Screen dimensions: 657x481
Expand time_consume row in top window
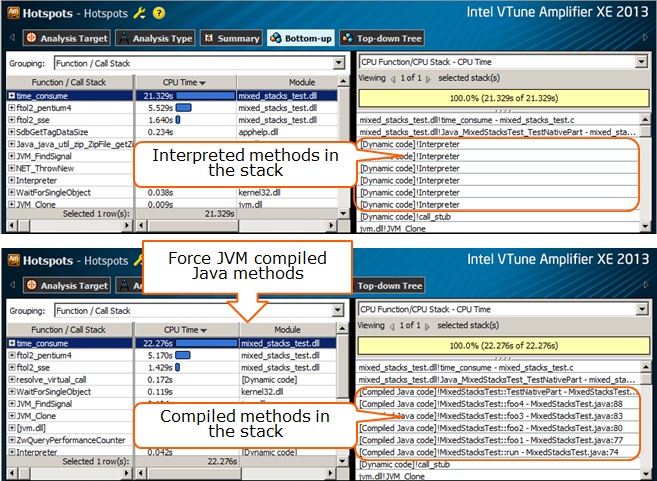12,96
